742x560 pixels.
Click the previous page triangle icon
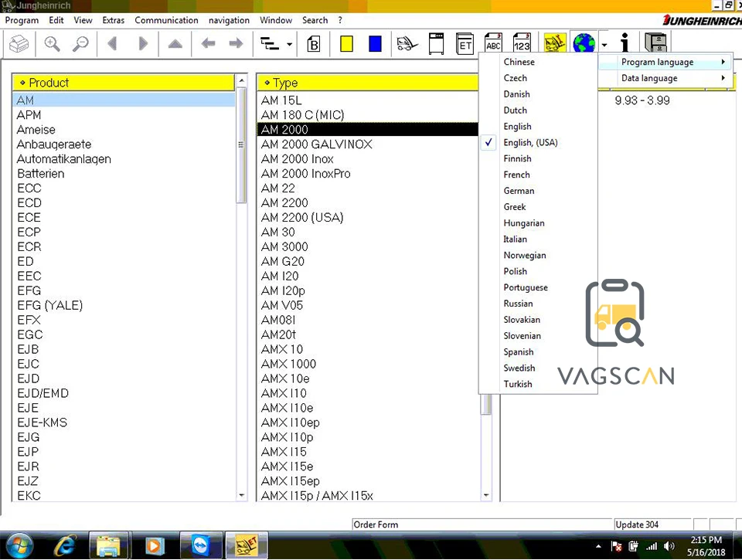[x=112, y=44]
